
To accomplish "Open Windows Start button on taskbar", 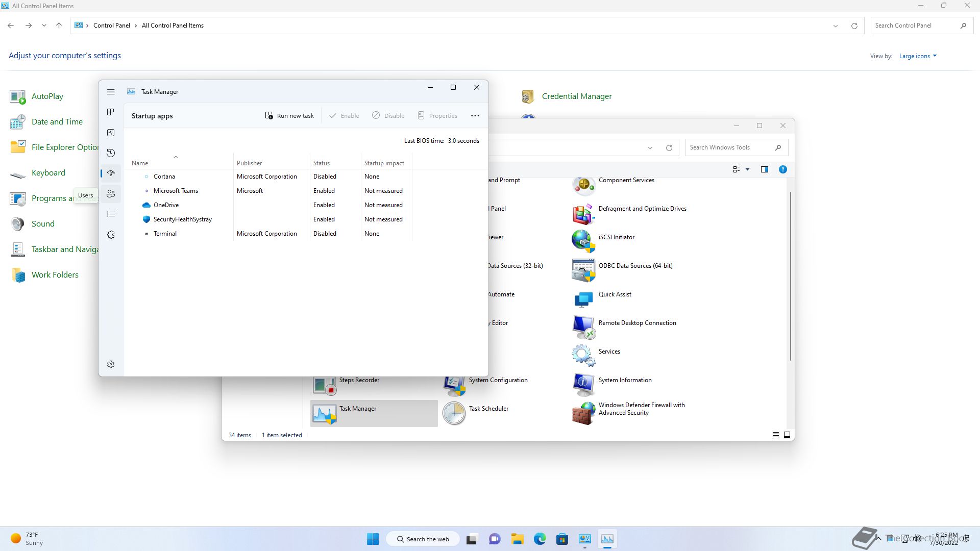I will pyautogui.click(x=373, y=539).
